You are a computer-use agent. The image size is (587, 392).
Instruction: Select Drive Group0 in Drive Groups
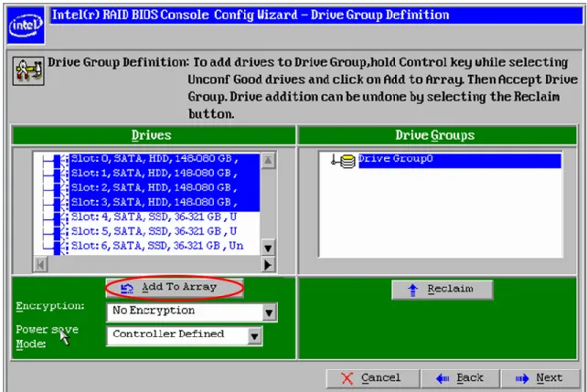click(459, 160)
